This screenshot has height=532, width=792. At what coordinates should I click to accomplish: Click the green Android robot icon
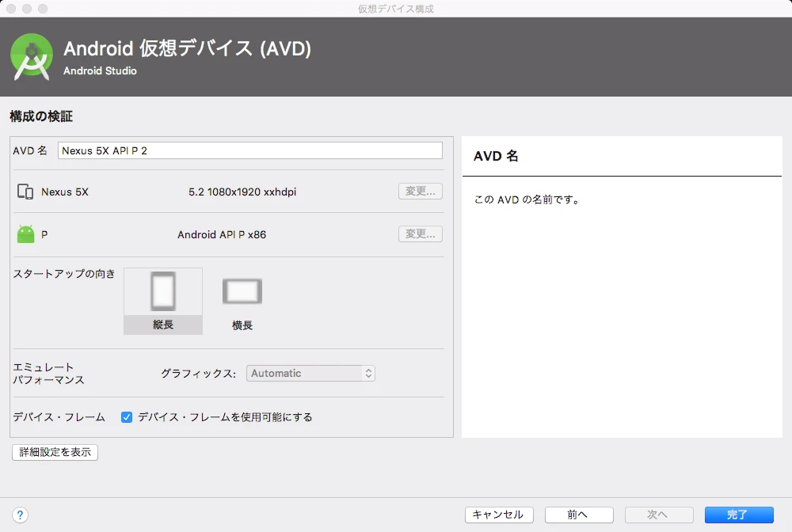point(26,234)
